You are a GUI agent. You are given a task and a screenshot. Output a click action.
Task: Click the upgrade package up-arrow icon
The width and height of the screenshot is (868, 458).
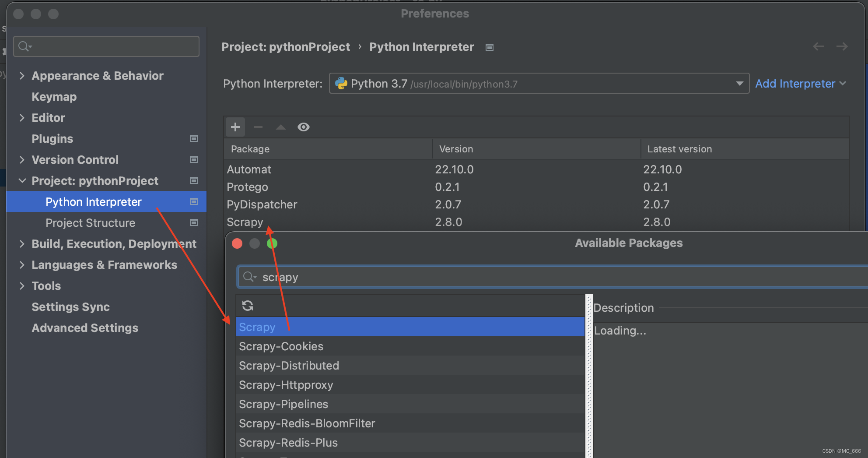click(281, 127)
